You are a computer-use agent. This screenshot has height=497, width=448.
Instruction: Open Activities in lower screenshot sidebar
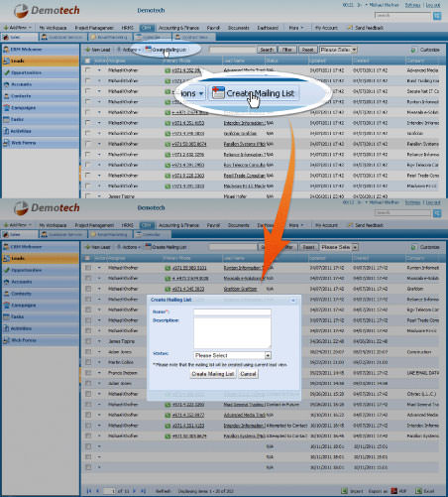(41, 328)
